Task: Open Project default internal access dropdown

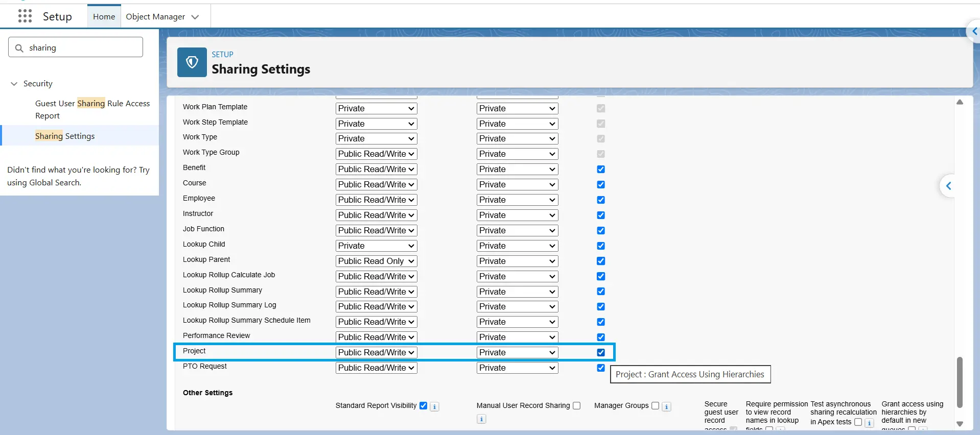Action: 377,352
